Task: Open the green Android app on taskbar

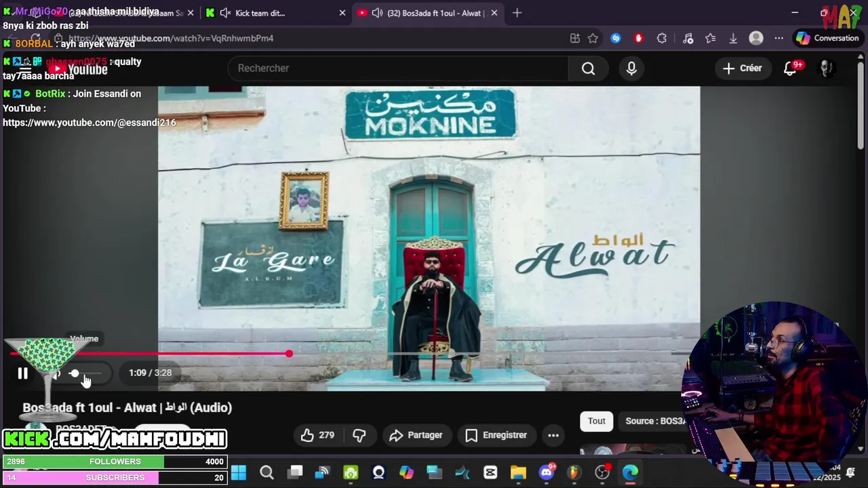Action: point(351,472)
